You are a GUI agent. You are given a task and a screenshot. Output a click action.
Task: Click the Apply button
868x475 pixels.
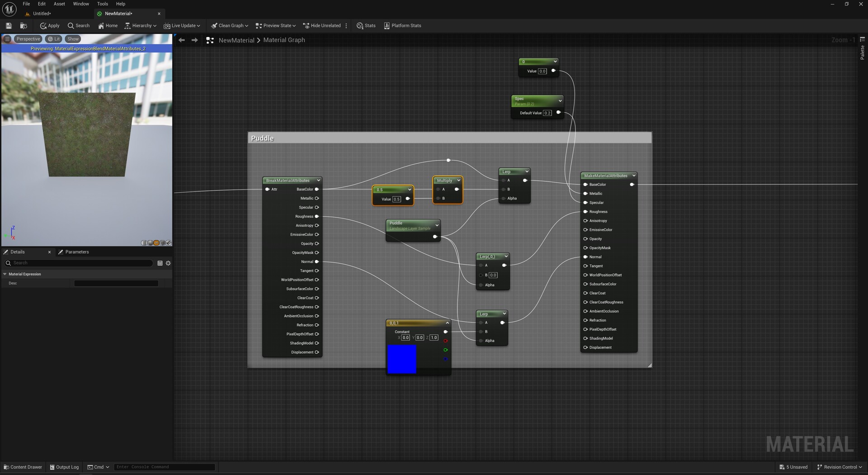(50, 26)
